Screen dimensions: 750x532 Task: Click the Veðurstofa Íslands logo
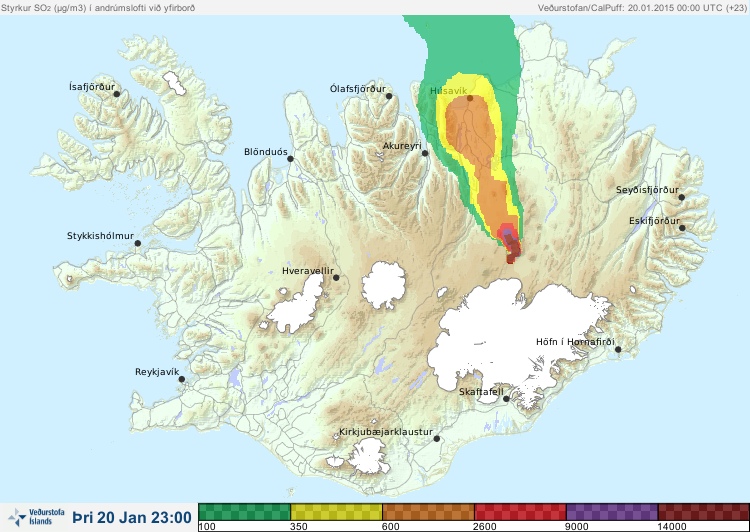tap(36, 517)
